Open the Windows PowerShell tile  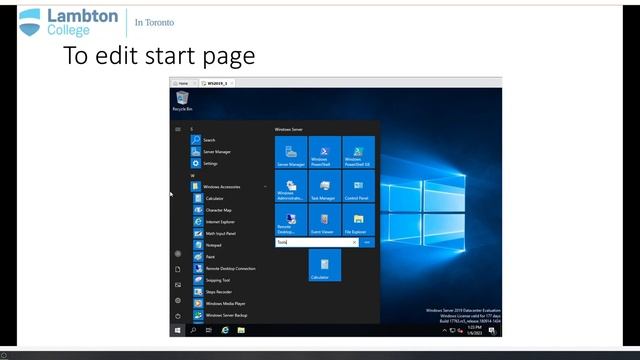click(x=325, y=152)
